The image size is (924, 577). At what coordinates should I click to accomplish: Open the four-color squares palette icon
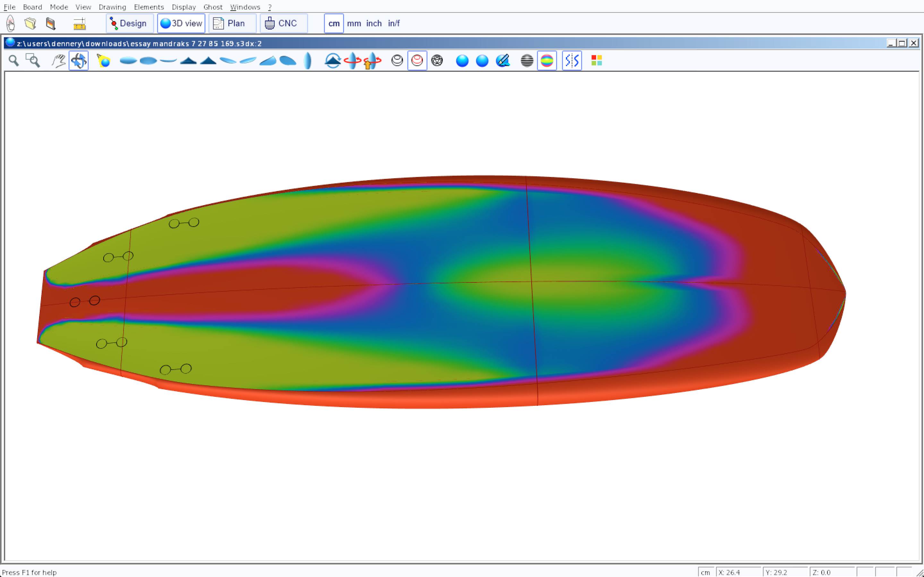(596, 61)
